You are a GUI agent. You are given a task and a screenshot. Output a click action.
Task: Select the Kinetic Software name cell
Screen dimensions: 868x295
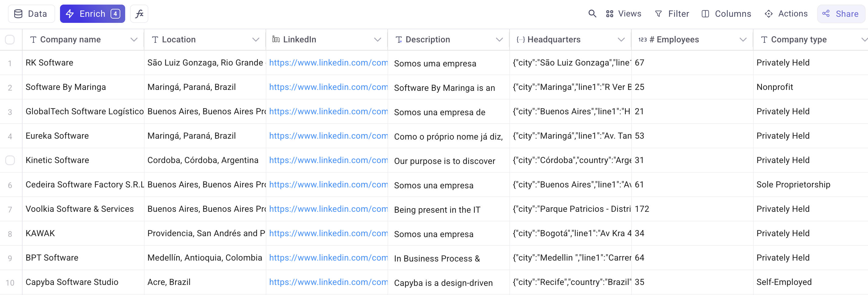(x=83, y=160)
